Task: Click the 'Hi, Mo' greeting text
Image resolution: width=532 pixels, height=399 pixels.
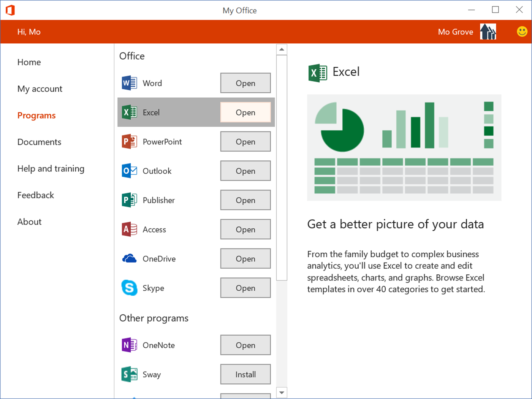Action: click(29, 32)
